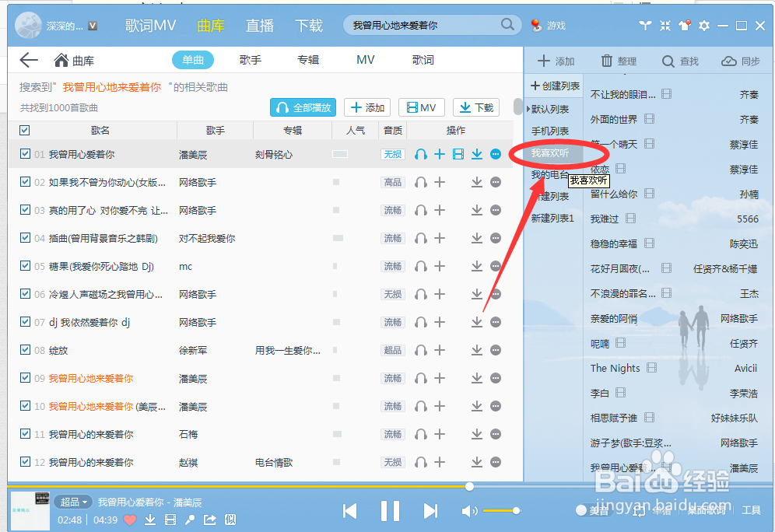775x532 pixels.
Task: Select the 歌手 search category
Action: tap(251, 60)
